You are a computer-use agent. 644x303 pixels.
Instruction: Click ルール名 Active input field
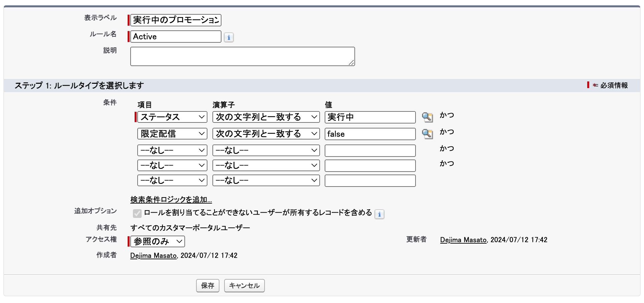tap(176, 37)
